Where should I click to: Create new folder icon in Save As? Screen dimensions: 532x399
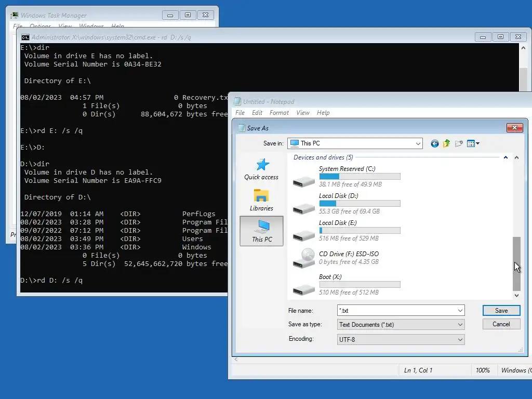tap(459, 143)
